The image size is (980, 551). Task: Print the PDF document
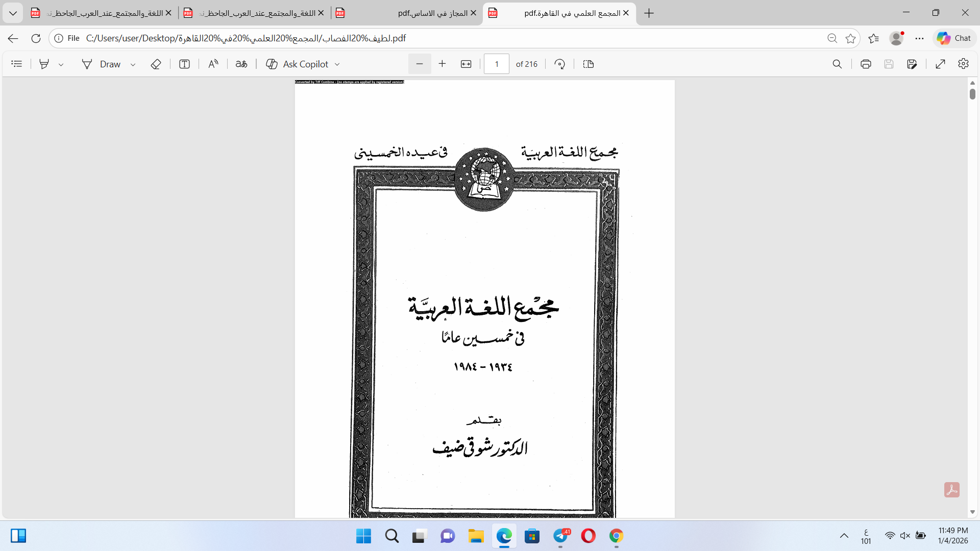click(x=866, y=64)
